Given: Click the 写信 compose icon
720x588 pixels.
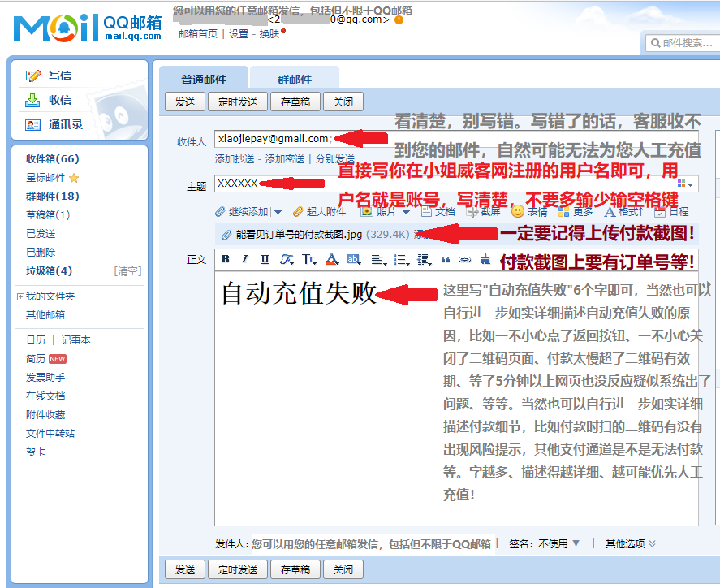Looking at the screenshot, I should [x=33, y=76].
